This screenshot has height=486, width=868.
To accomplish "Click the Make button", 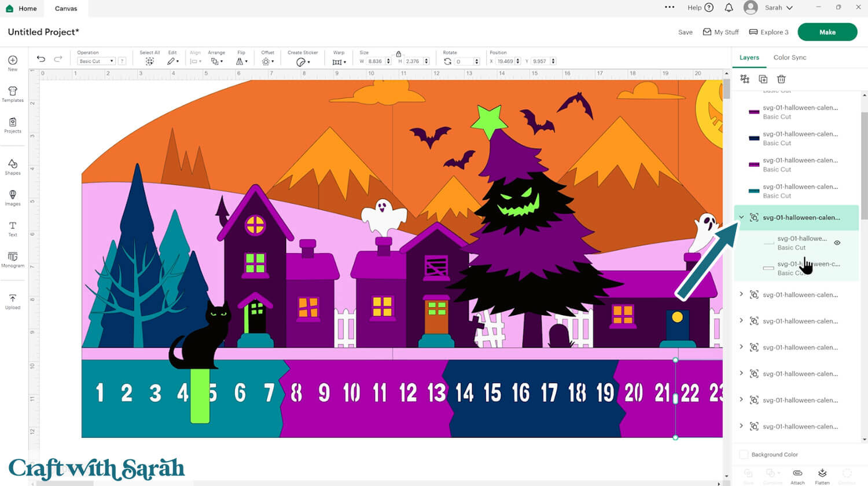I will point(827,32).
